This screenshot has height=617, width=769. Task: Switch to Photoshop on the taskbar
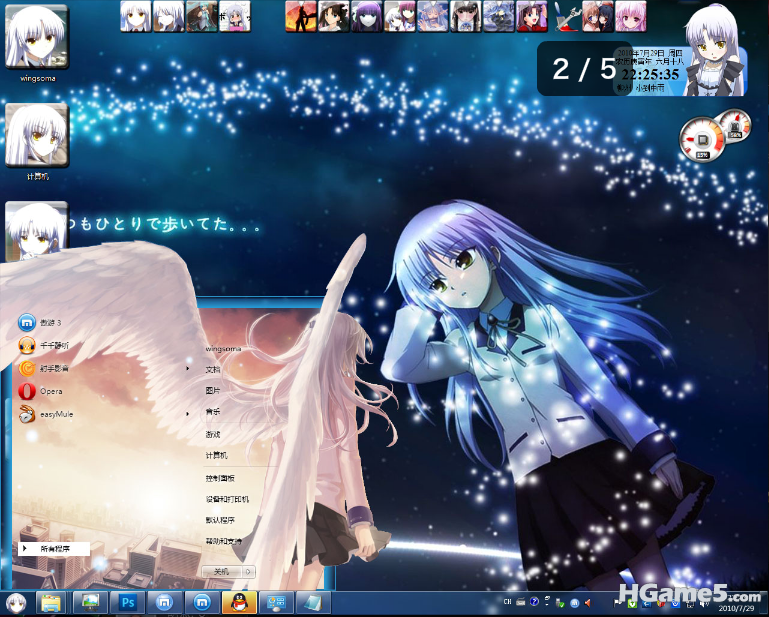click(x=128, y=603)
